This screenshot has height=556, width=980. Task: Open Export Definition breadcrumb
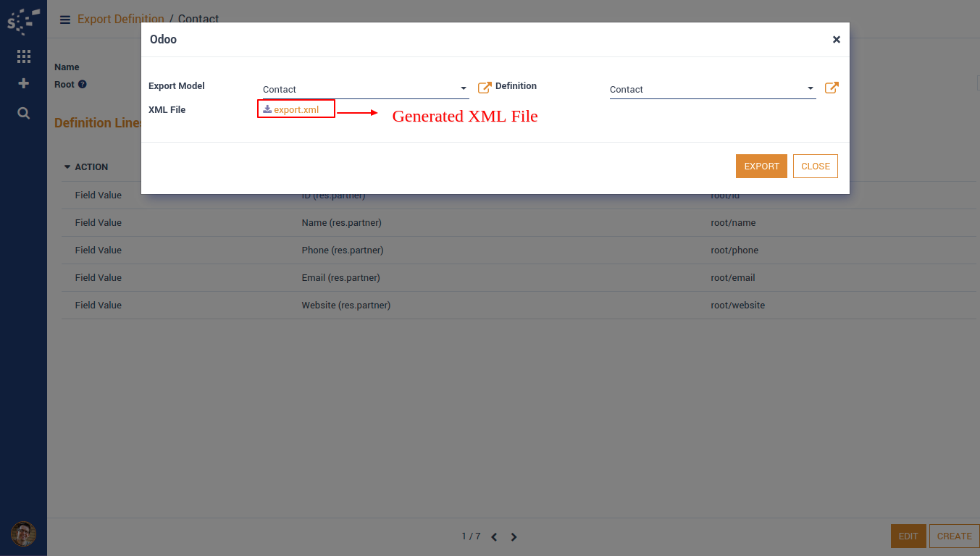tap(120, 20)
